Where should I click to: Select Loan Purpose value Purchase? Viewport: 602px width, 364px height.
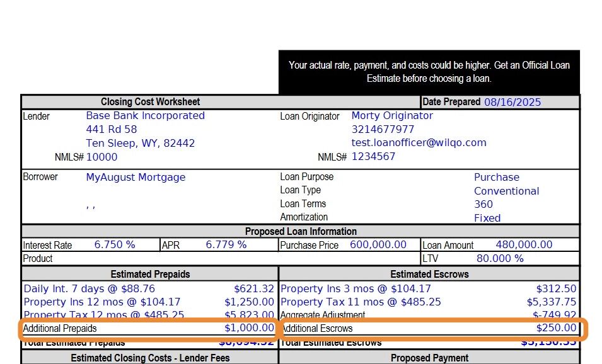(x=497, y=177)
